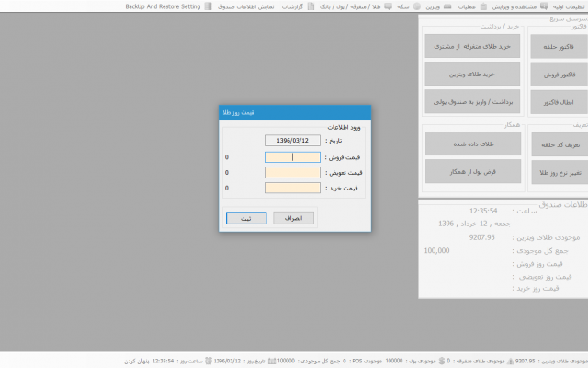
Task: Click the calendar icon beside تاریخ روز in status bar
Action: pyautogui.click(x=272, y=361)
